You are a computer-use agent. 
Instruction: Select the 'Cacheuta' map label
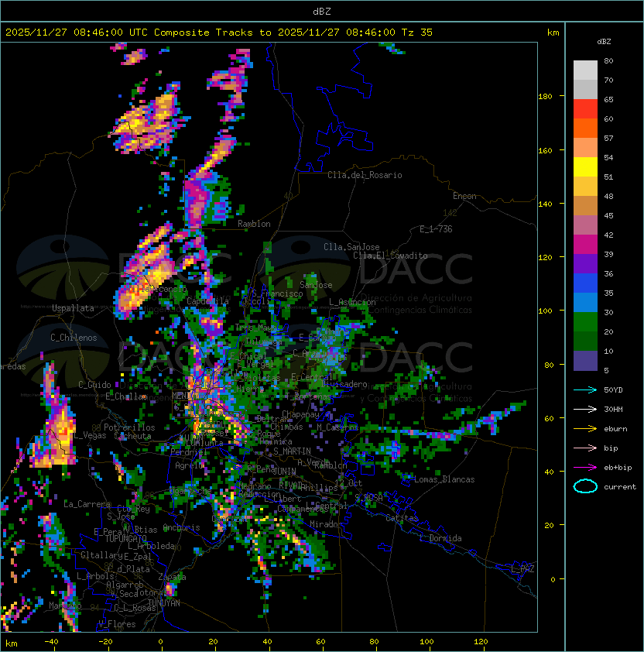132,436
